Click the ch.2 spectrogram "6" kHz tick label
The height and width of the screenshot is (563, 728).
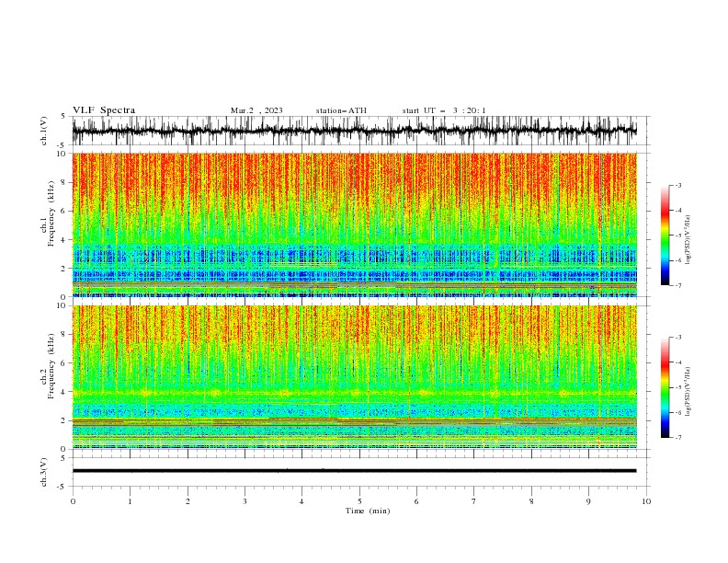click(64, 362)
